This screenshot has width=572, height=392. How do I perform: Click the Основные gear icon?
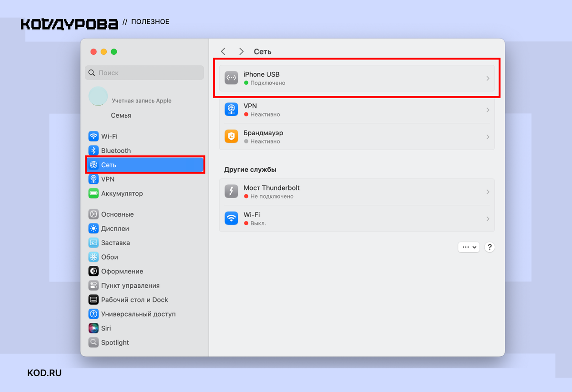93,214
